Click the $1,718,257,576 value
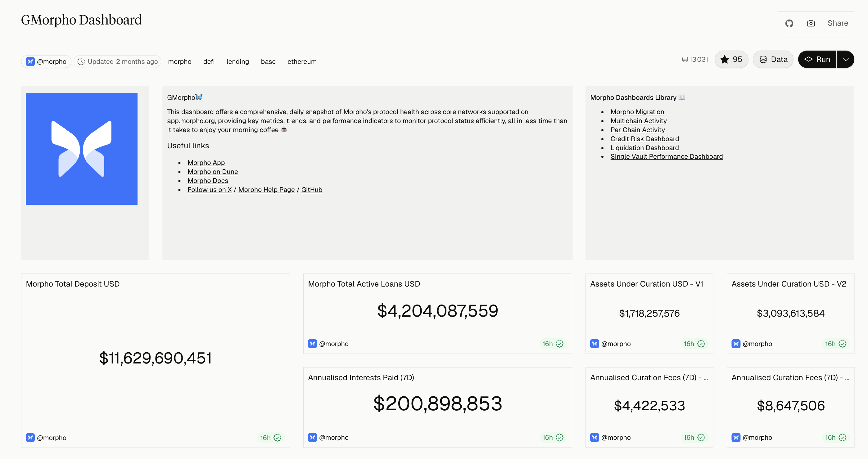The image size is (868, 459). point(649,314)
